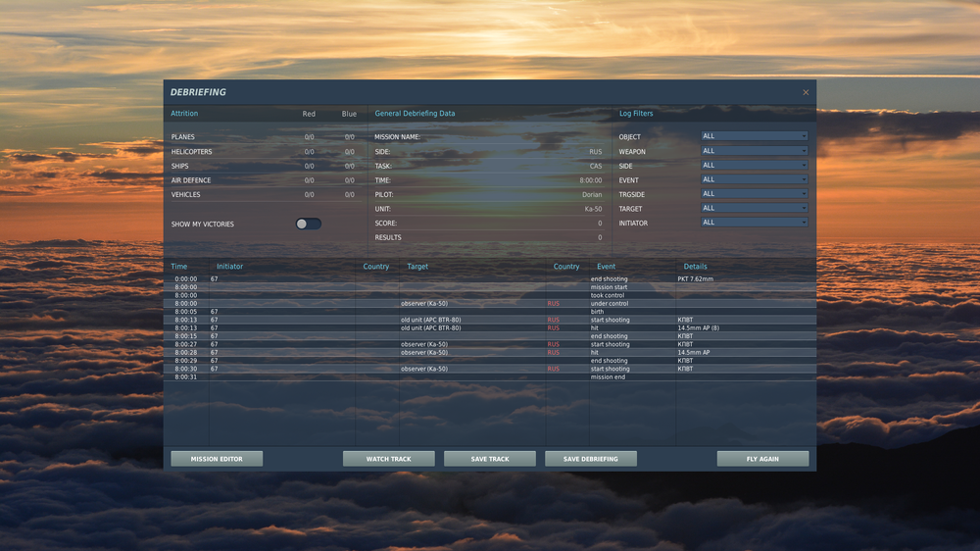Open the TRGSIDE filter dropdown
980x551 pixels.
point(755,194)
